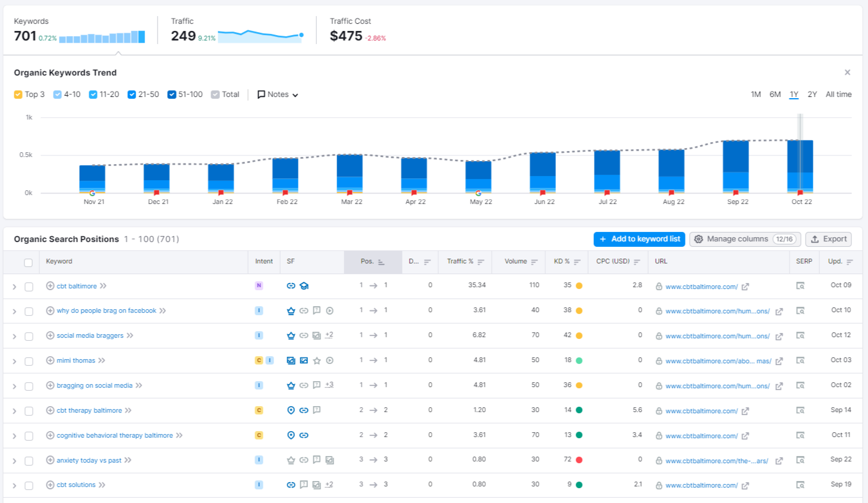Open external link icon for cbt baltimore URL
The height and width of the screenshot is (503, 868).
(746, 287)
